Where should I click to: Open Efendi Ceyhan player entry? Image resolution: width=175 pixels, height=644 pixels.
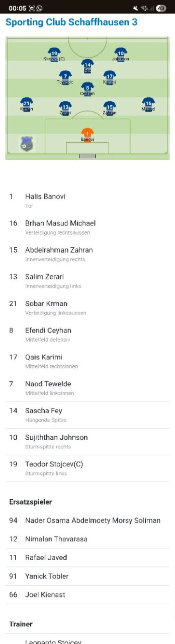tap(87, 334)
